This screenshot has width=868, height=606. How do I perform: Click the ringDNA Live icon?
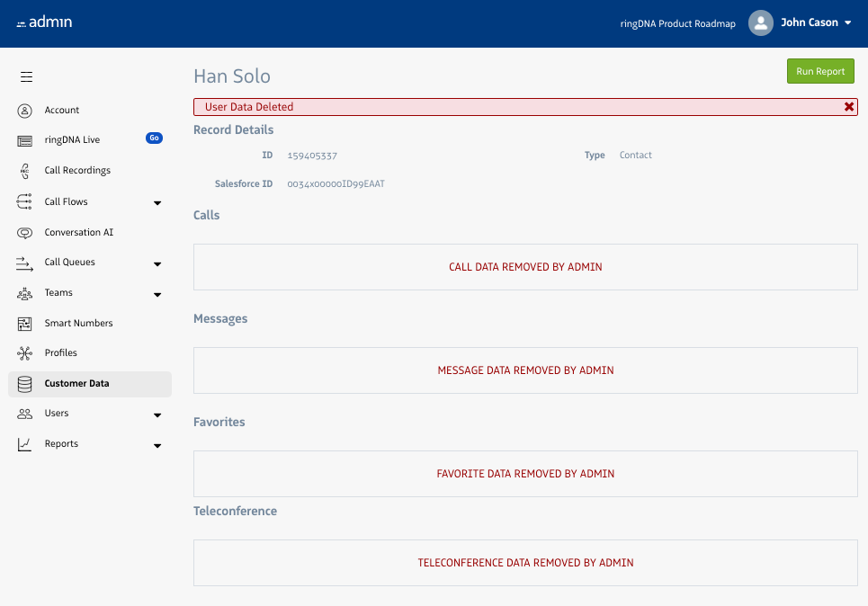tap(25, 140)
